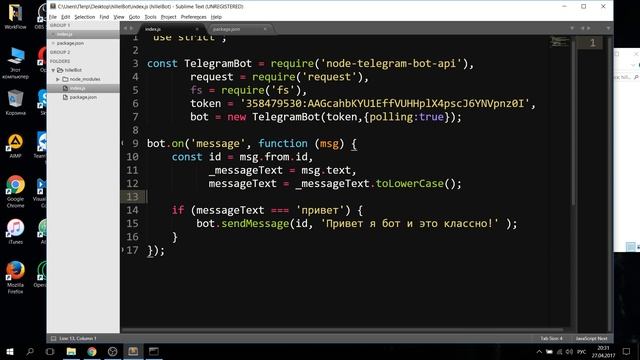Open the View menu

pyautogui.click(x=119, y=17)
